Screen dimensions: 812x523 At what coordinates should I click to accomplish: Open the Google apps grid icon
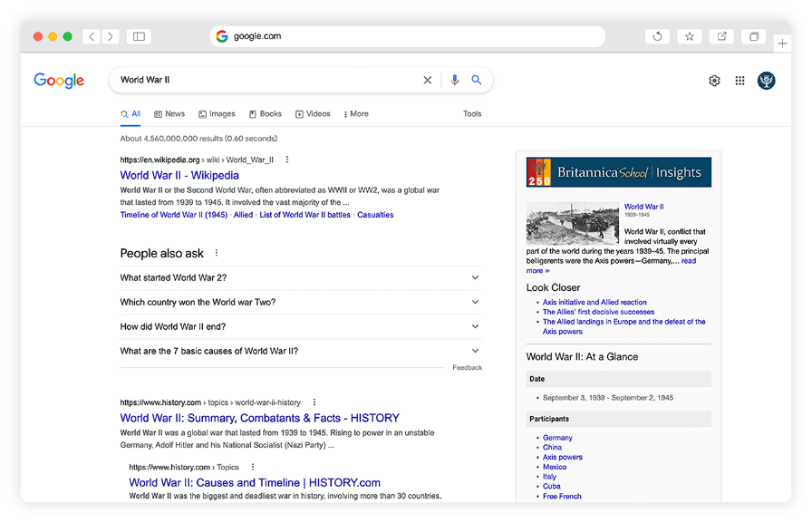click(x=740, y=81)
